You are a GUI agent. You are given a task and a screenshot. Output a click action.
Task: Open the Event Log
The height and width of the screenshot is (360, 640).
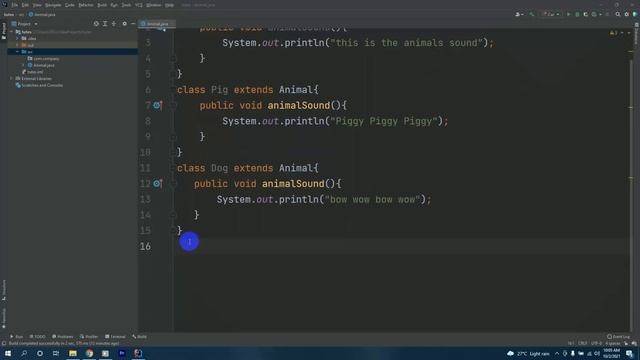coord(619,337)
